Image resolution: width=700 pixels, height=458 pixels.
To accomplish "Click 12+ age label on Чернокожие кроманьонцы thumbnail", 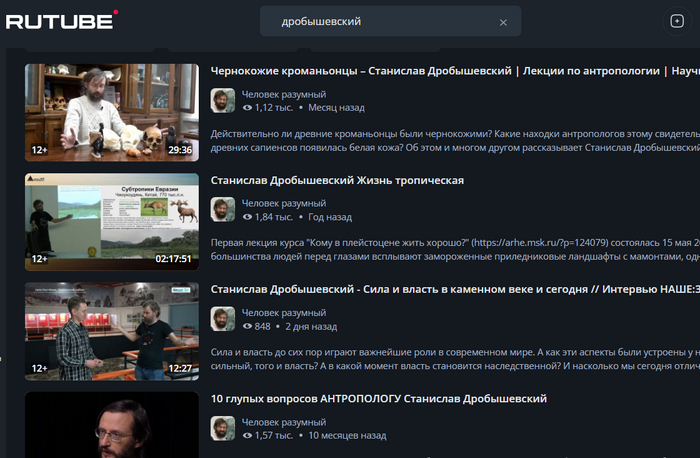I will click(x=39, y=150).
